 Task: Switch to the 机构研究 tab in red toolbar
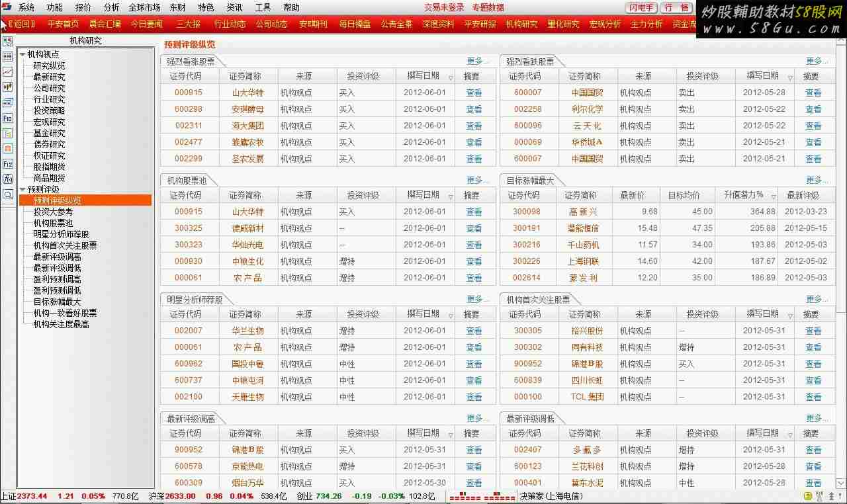[522, 24]
